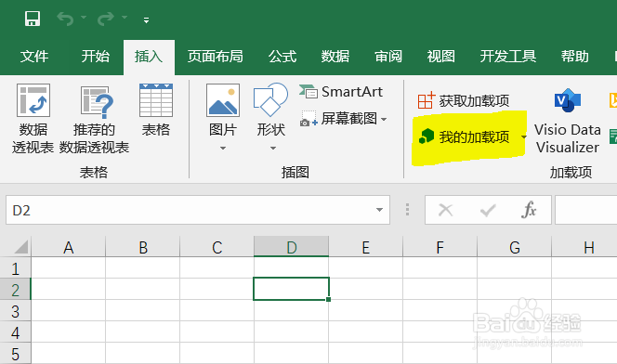Viewport: 617px width, 364px height.
Task: Open Customize Quick Access Toolbar dropdown
Action: tap(146, 20)
